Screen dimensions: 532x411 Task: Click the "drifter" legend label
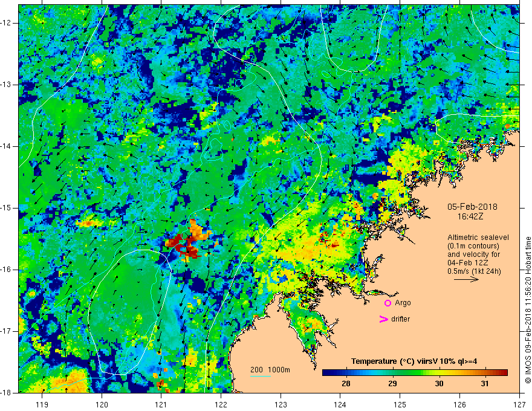coord(400,319)
